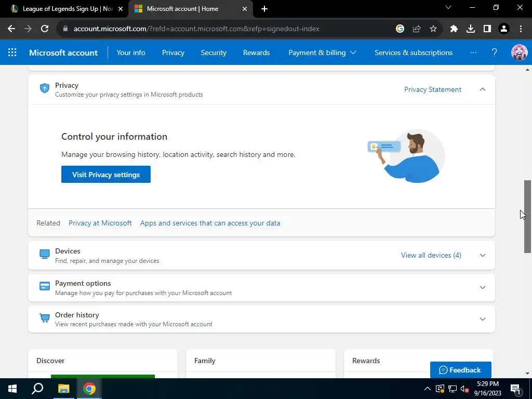Open File Explorer from the taskbar
This screenshot has width=532, height=399.
[63, 389]
